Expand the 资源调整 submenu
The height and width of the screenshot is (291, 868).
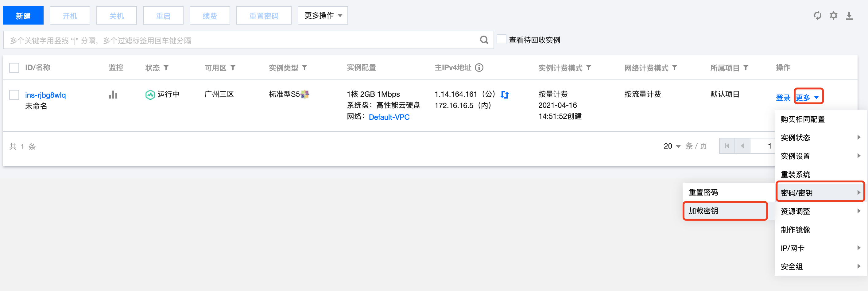tap(820, 211)
